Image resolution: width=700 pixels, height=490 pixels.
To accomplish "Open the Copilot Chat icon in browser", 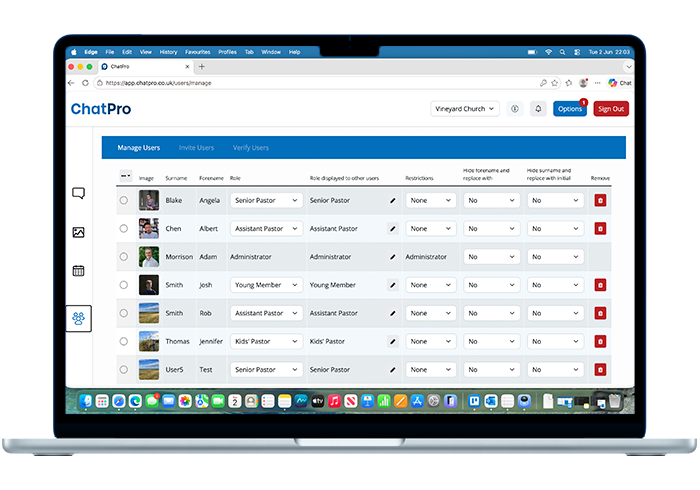I will pos(620,83).
